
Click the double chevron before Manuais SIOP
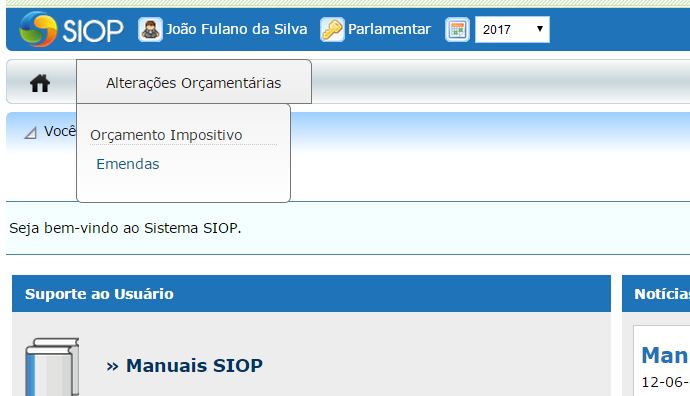pos(112,366)
